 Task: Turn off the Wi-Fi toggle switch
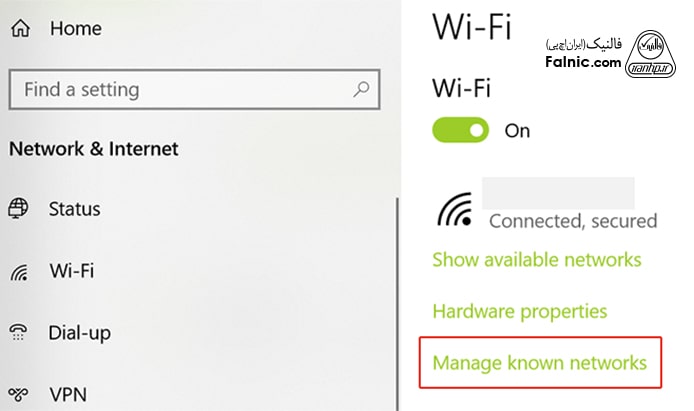460,131
